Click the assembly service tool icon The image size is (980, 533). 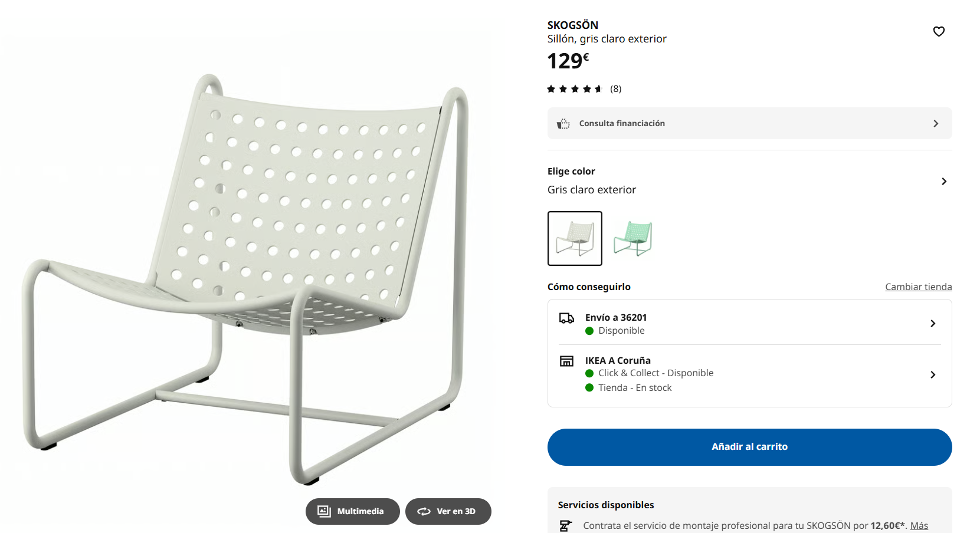coord(565,525)
